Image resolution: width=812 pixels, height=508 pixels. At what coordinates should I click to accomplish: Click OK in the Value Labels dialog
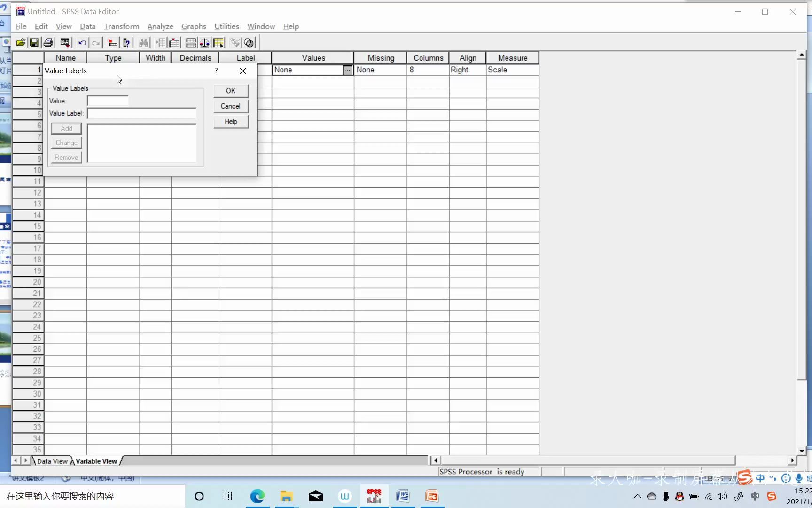[x=231, y=91]
